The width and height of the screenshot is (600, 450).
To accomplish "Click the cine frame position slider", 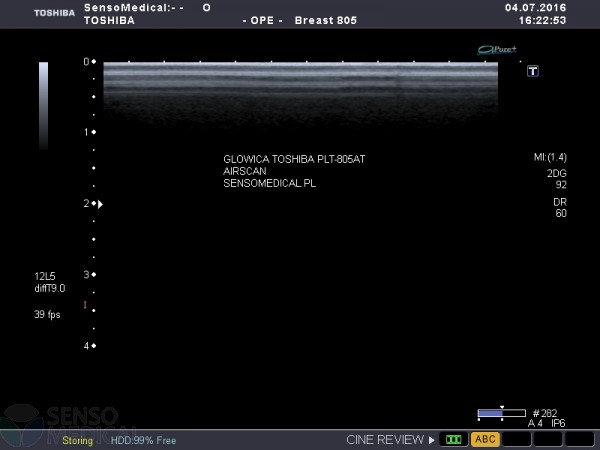I will [x=501, y=412].
